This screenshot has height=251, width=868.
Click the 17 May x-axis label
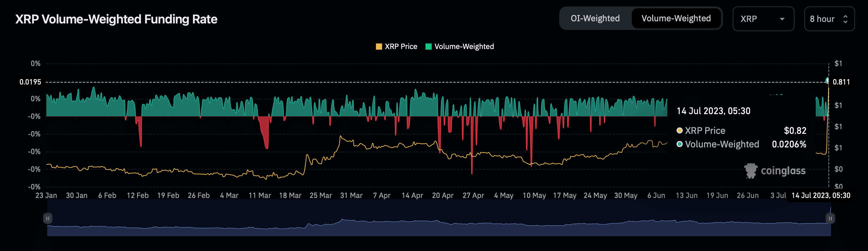pyautogui.click(x=565, y=195)
